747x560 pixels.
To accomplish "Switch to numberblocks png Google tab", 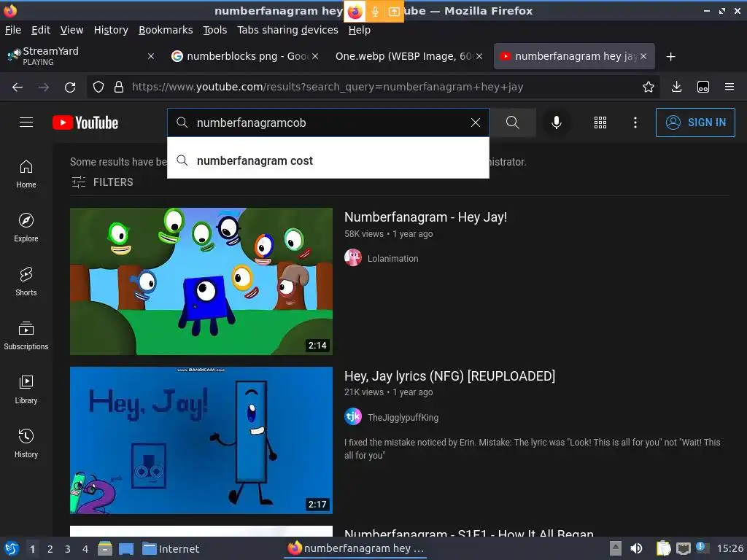I will point(244,56).
